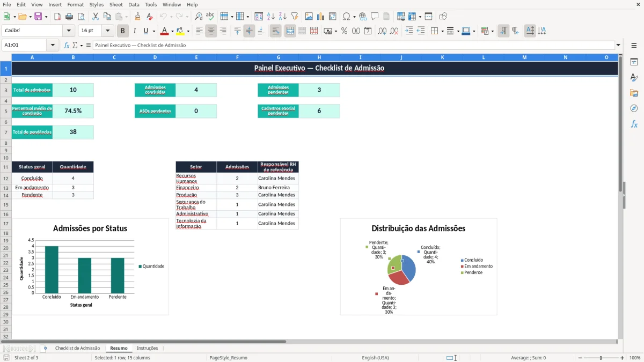Click the Insert Chart icon
Screen dimensions: 644x362
coord(321,17)
